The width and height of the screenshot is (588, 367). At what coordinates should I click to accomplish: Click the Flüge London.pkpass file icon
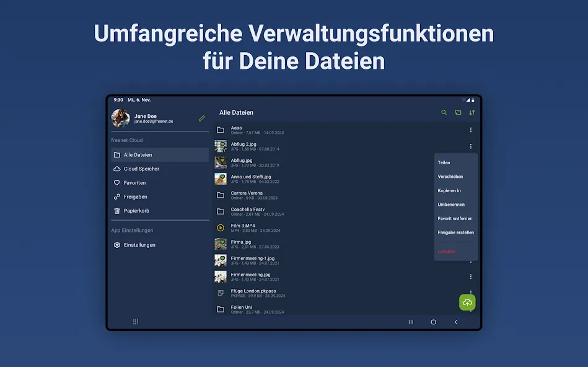221,293
